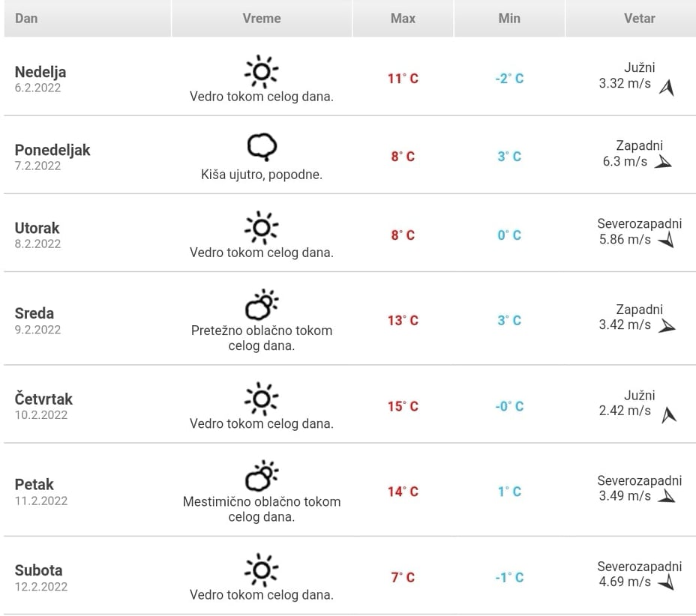Click the cloud icon for Ponedeljak
696x616 pixels.
262,148
